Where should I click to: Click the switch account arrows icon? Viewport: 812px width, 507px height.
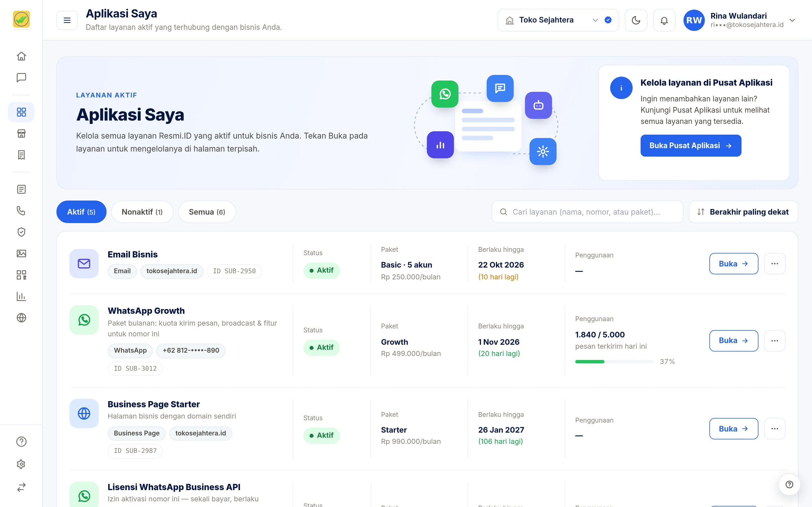click(21, 487)
